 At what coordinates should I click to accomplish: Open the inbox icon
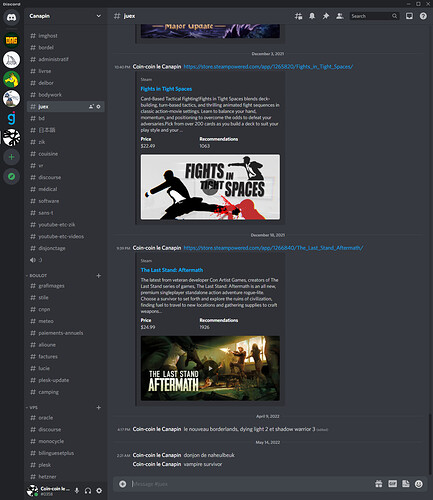[409, 16]
